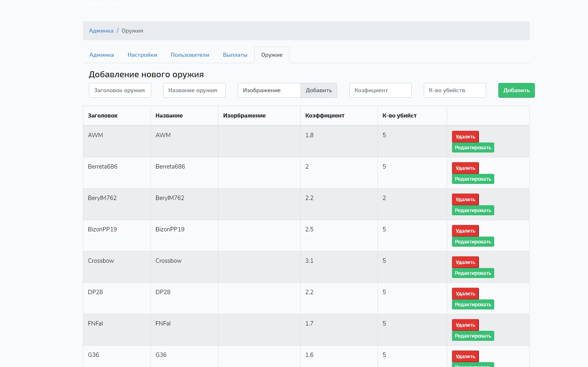The width and height of the screenshot is (588, 367).
Task: Open the Админка breadcrumb link
Action: 101,31
